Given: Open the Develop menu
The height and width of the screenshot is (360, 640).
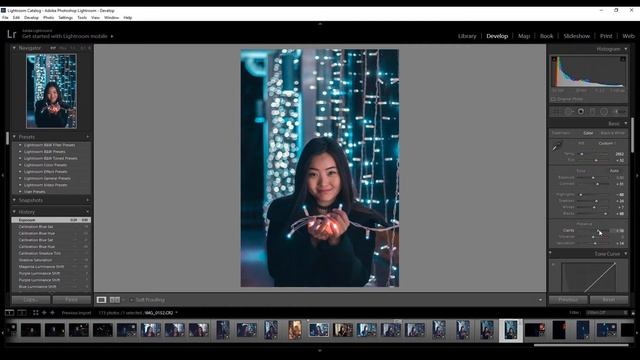Looking at the screenshot, I should (x=31, y=18).
